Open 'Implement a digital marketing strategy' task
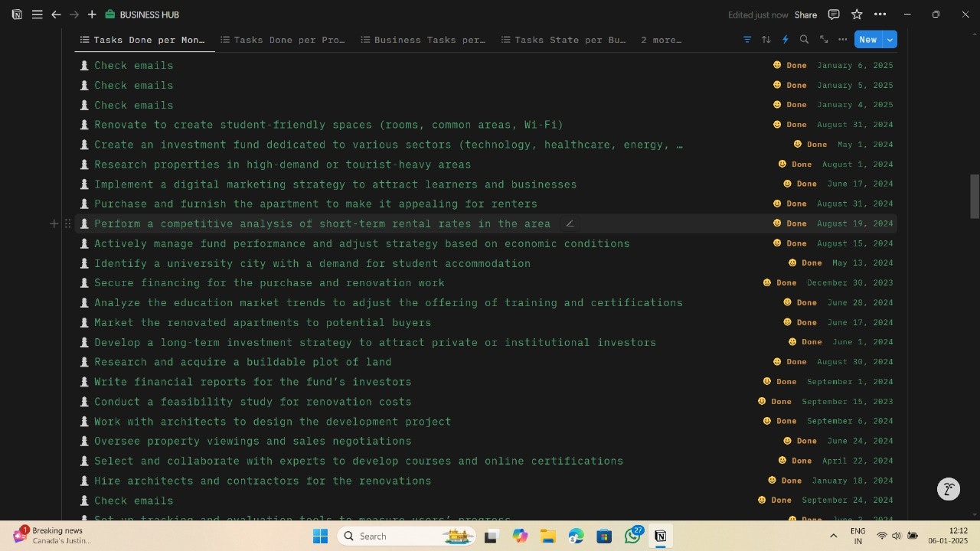Image resolution: width=980 pixels, height=551 pixels. 335,184
